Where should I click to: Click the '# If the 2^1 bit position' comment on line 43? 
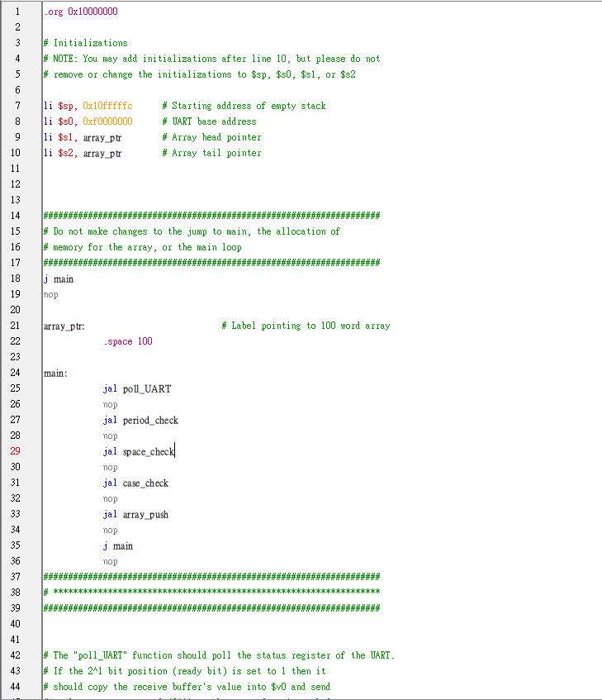tap(185, 671)
